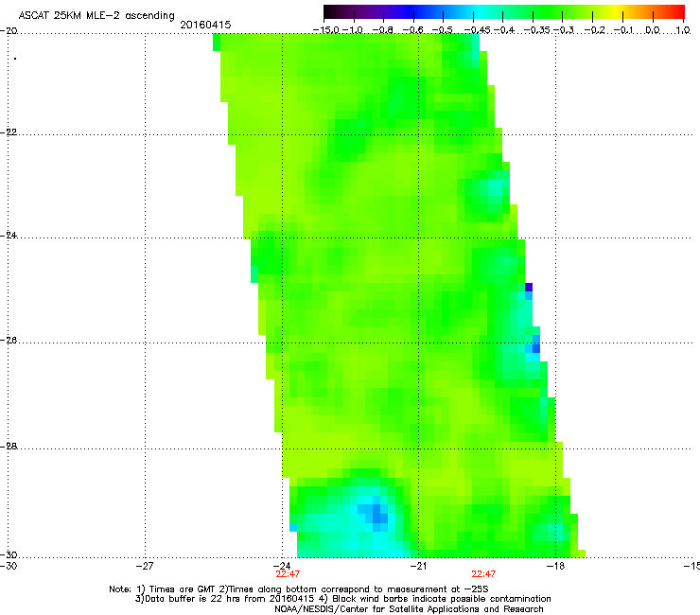The image size is (700, 615).
Task: Select the -26 latitude axis label
Action: (9, 341)
